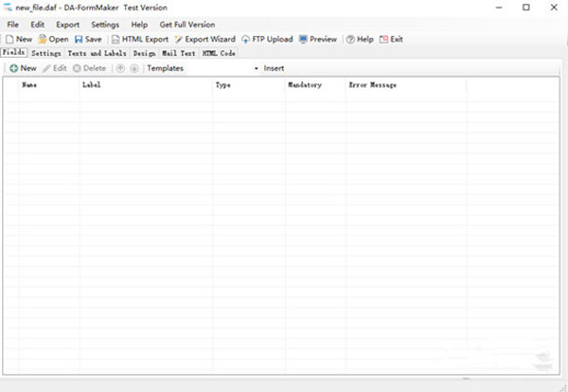
Task: Open the Edit menu
Action: tap(37, 25)
